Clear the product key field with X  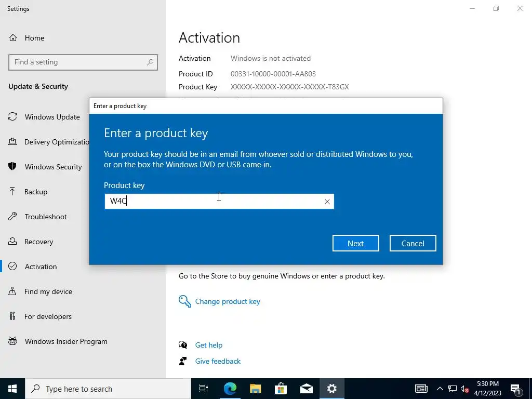(x=327, y=202)
